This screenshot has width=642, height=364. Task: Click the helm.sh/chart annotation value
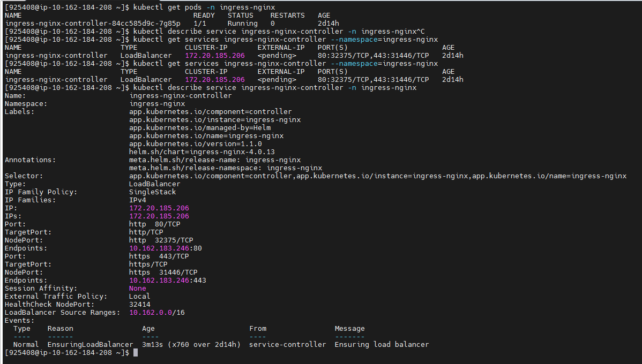click(203, 151)
